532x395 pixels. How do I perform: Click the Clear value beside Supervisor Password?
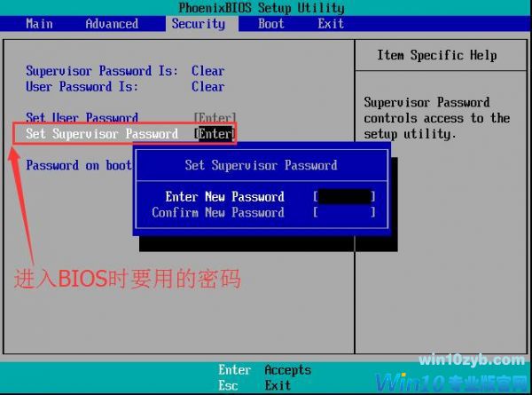208,71
